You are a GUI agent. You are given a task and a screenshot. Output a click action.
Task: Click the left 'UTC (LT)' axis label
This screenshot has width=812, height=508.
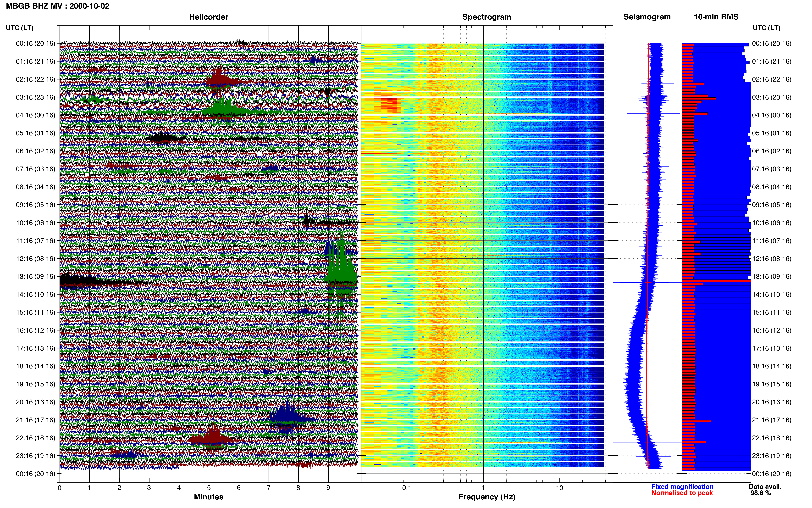pyautogui.click(x=19, y=28)
